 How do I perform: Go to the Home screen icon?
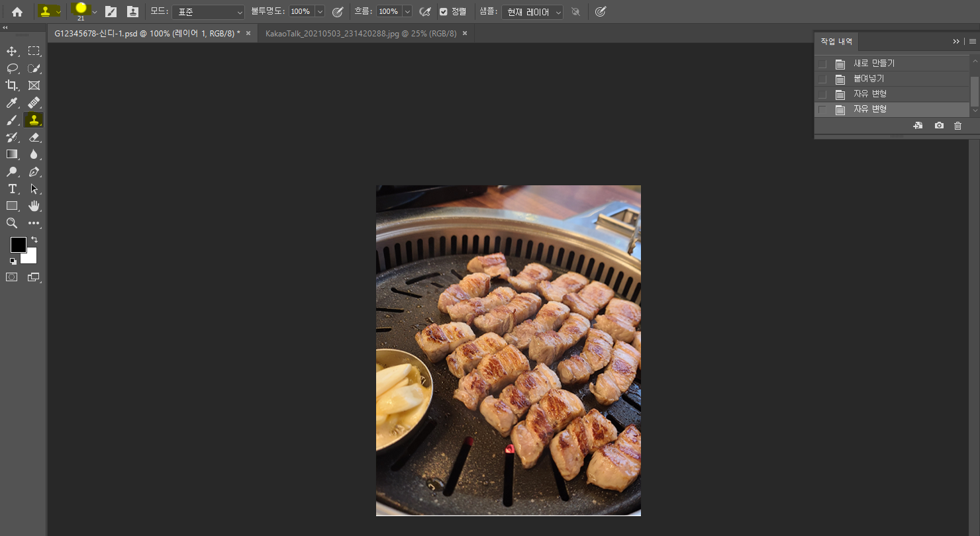click(x=17, y=11)
